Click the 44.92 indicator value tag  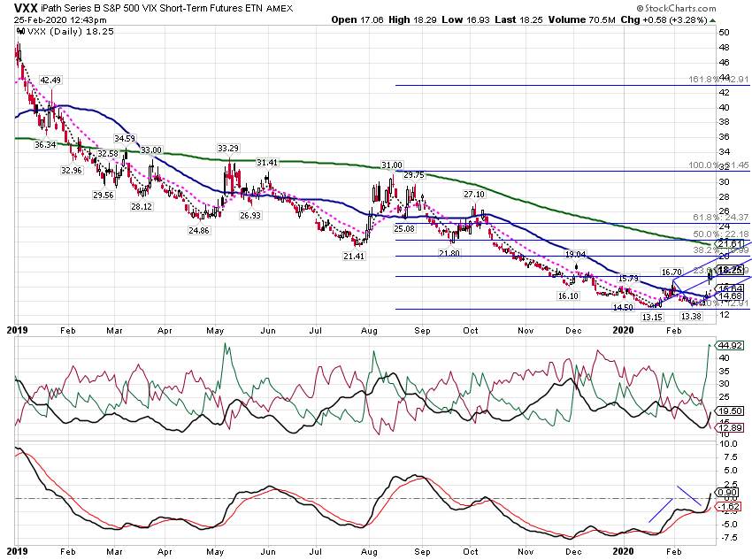(730, 345)
